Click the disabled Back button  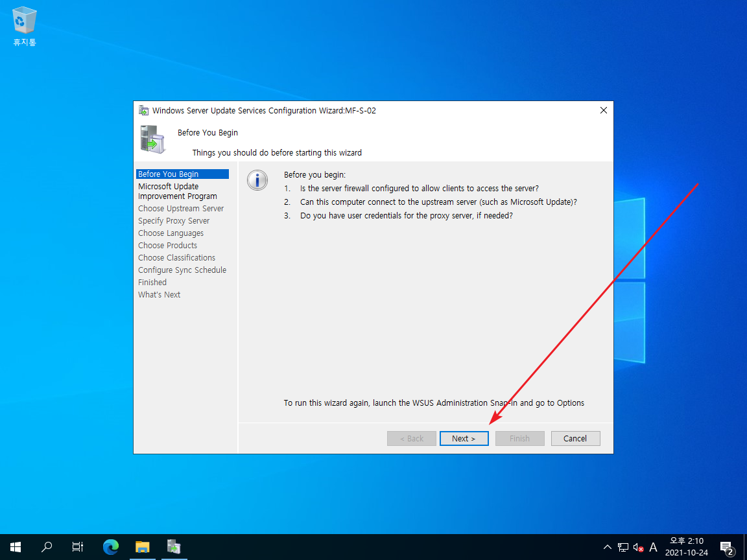pyautogui.click(x=412, y=439)
